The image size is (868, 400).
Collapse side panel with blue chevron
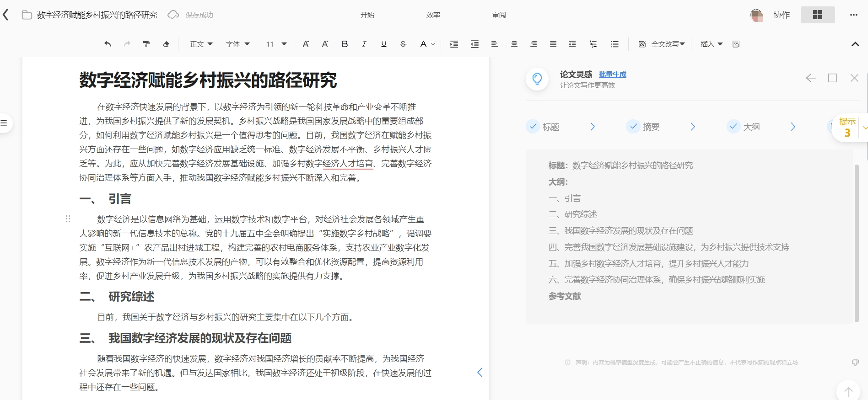coord(480,372)
